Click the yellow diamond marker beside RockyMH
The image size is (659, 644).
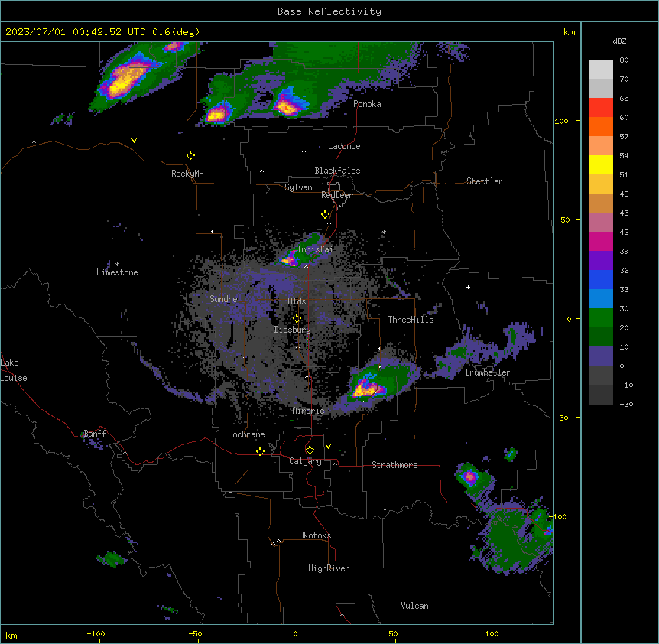coord(190,156)
